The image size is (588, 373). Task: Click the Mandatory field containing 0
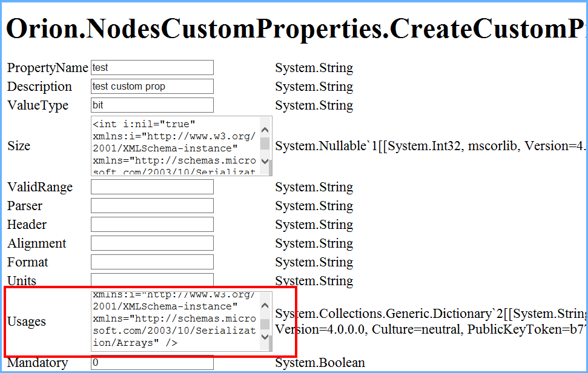(152, 363)
